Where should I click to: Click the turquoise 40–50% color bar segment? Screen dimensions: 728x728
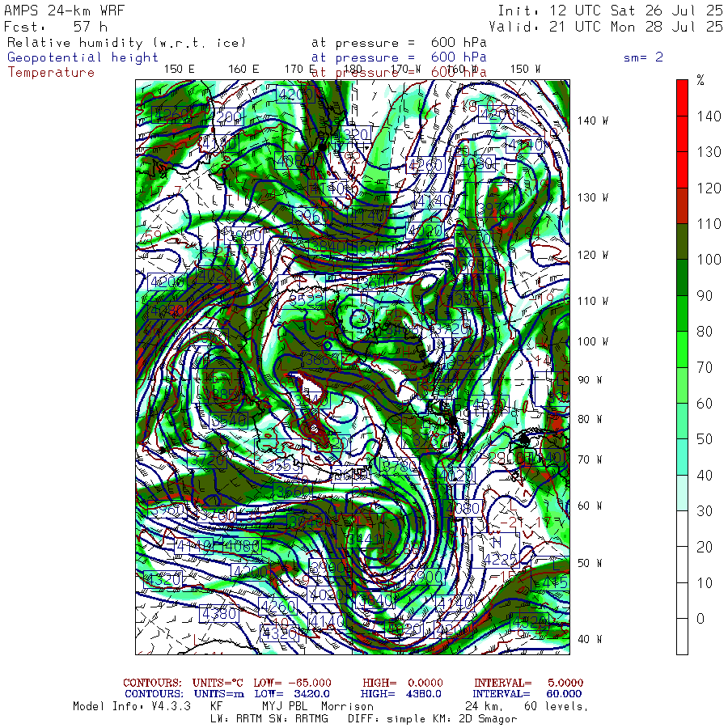pos(682,457)
